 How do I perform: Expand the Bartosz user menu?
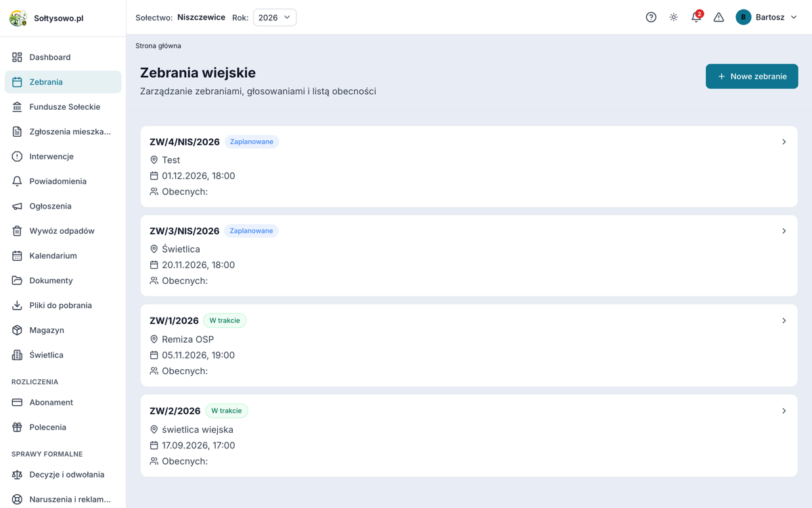[767, 18]
